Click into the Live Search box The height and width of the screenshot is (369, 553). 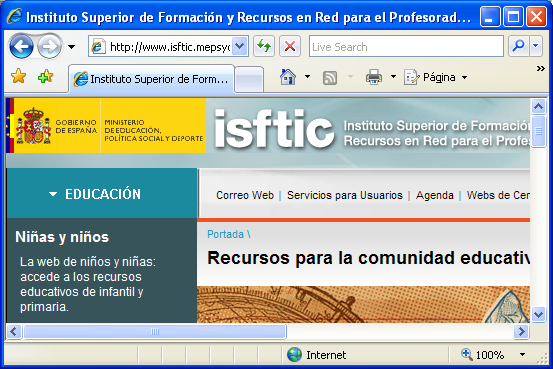point(406,46)
